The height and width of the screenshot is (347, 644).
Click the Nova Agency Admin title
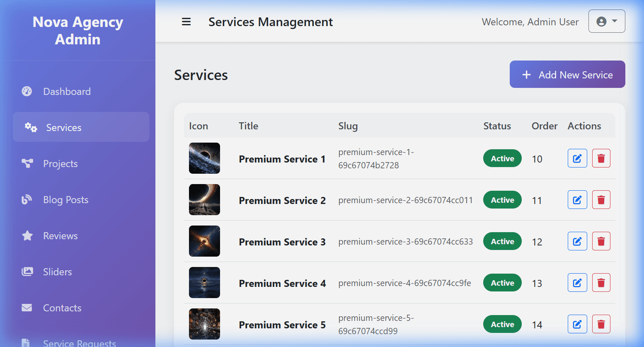tap(78, 31)
